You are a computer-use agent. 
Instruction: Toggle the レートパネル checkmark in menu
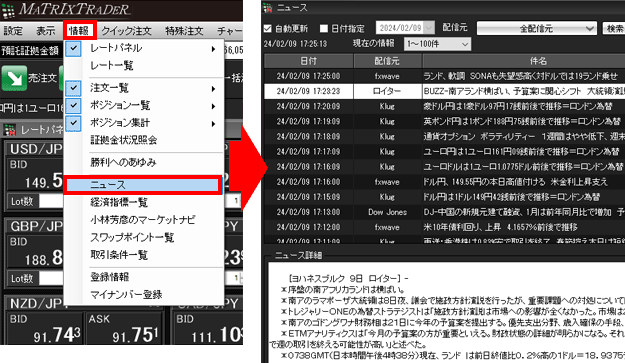point(73,48)
